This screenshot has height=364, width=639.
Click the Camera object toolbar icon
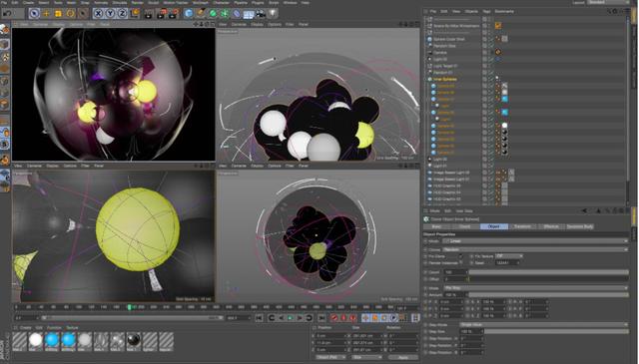coord(261,14)
